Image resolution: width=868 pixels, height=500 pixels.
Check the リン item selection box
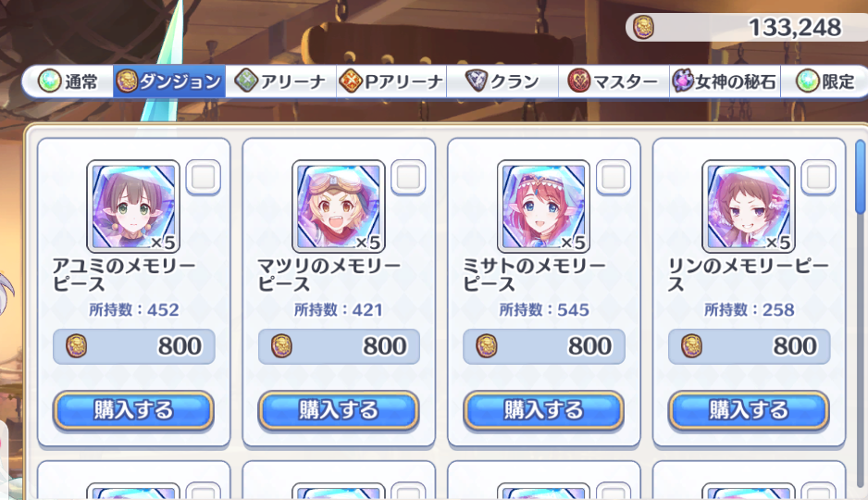point(818,177)
